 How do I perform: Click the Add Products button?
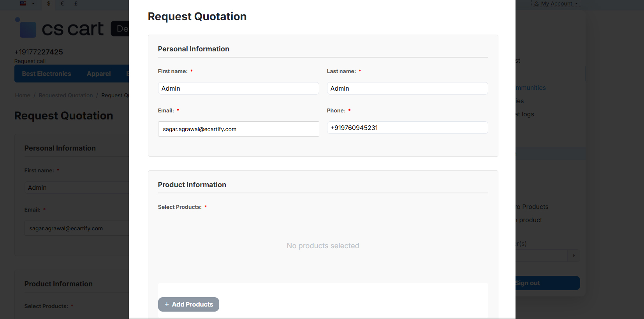(188, 304)
